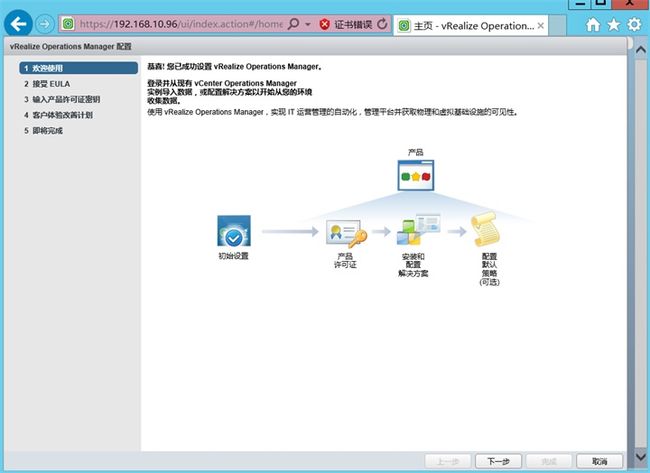Click the vRealize Operations Manager 配置 title
The width and height of the screenshot is (650, 473).
click(70, 46)
